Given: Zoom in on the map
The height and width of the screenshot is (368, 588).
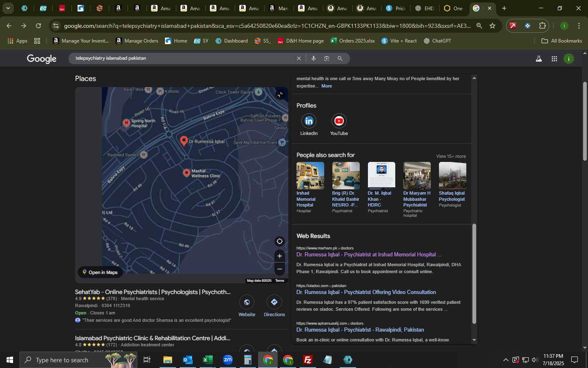Looking at the screenshot, I should point(280,256).
